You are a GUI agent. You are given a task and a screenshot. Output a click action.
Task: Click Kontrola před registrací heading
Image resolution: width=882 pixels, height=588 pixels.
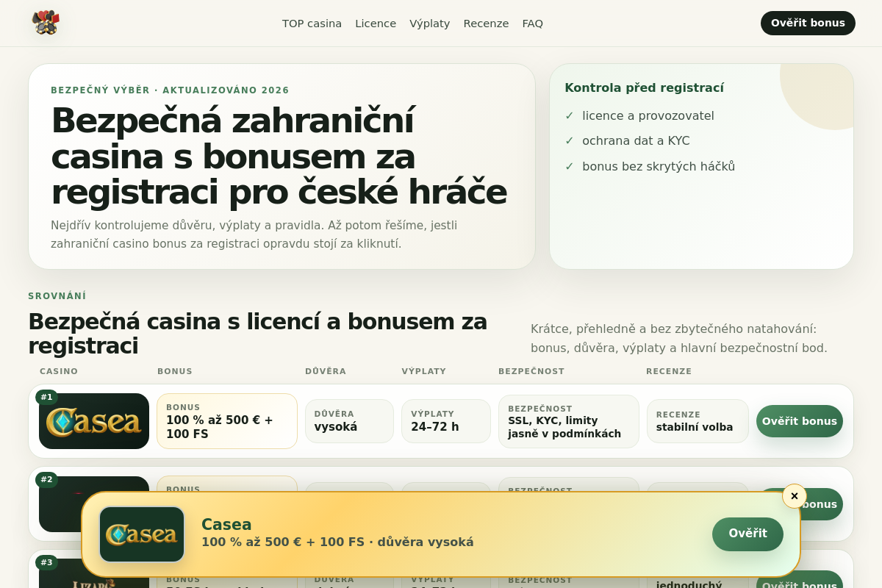click(x=644, y=87)
